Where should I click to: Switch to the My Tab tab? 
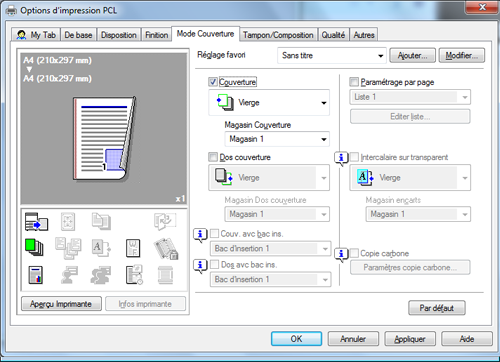pos(36,35)
